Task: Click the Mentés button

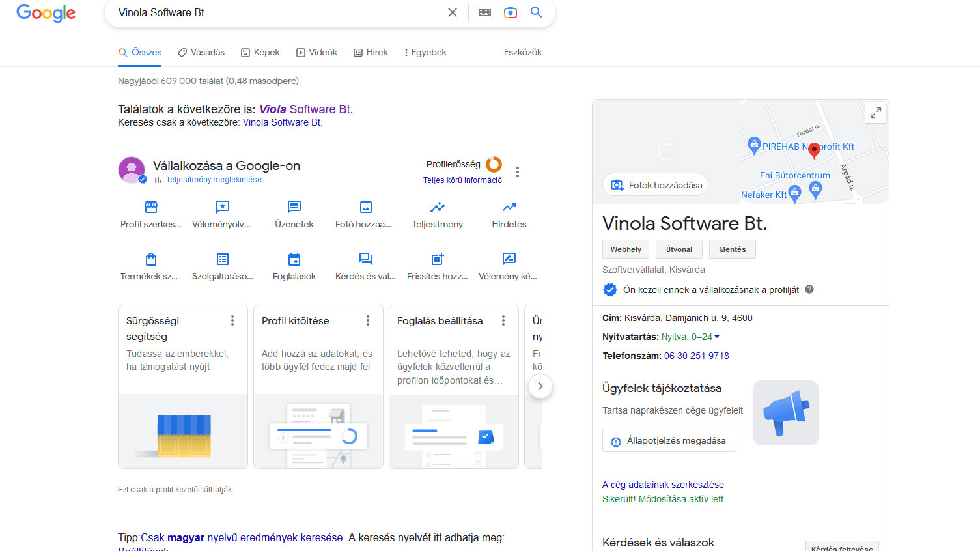Action: (x=733, y=249)
